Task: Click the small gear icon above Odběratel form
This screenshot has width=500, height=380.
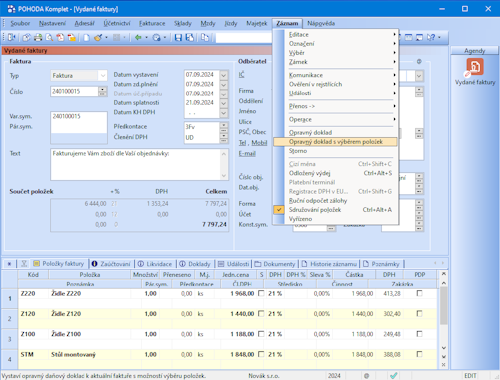Action: click(419, 61)
